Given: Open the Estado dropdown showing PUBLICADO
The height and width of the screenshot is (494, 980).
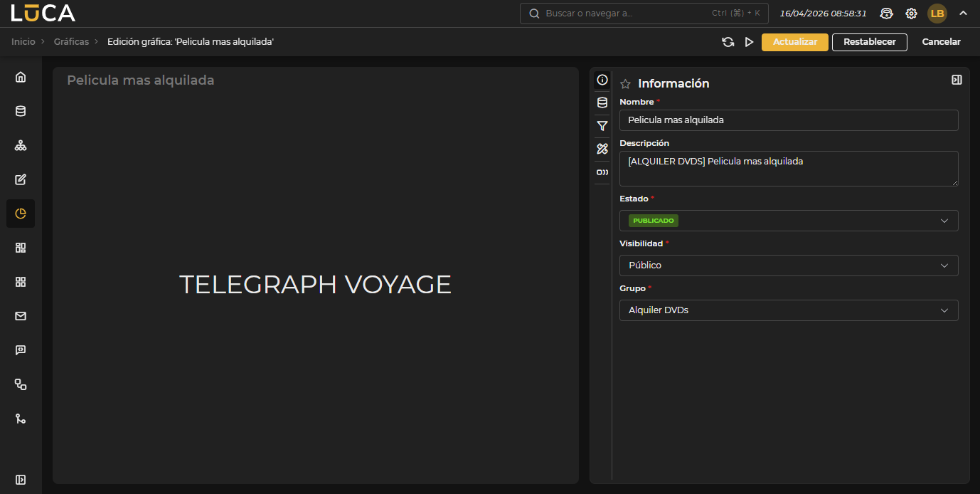Looking at the screenshot, I should (x=789, y=221).
